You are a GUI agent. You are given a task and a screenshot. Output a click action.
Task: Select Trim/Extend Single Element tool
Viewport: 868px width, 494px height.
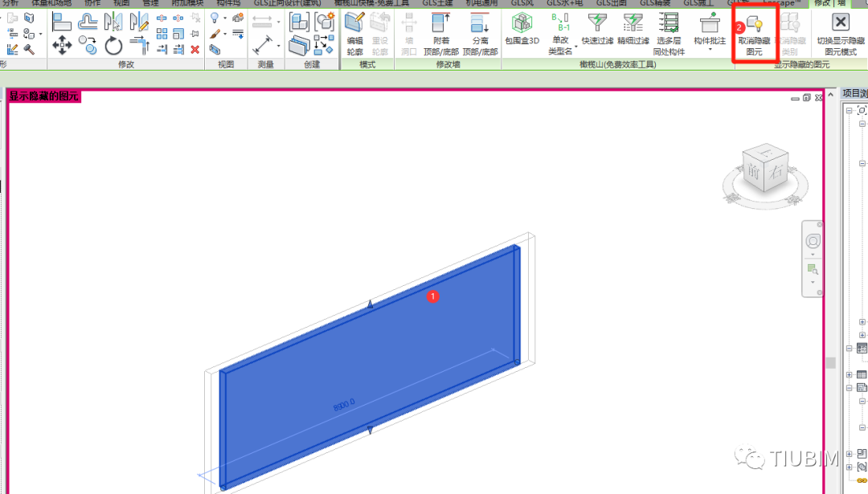point(162,50)
